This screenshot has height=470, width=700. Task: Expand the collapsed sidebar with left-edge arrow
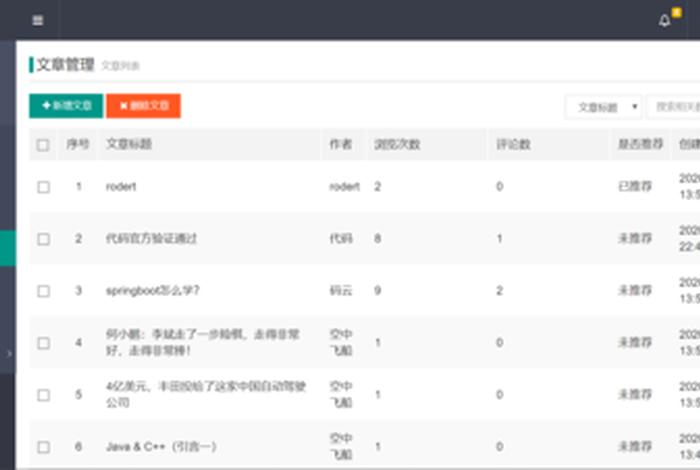click(8, 353)
